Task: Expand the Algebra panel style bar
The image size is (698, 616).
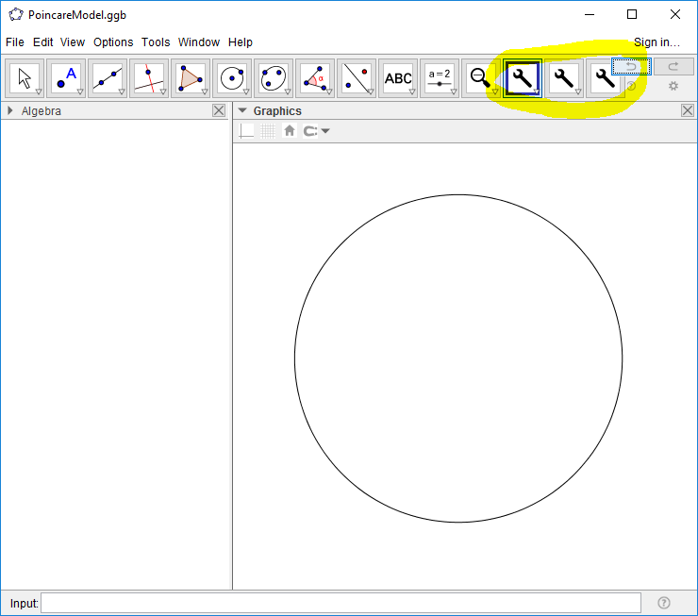Action: pyautogui.click(x=10, y=111)
